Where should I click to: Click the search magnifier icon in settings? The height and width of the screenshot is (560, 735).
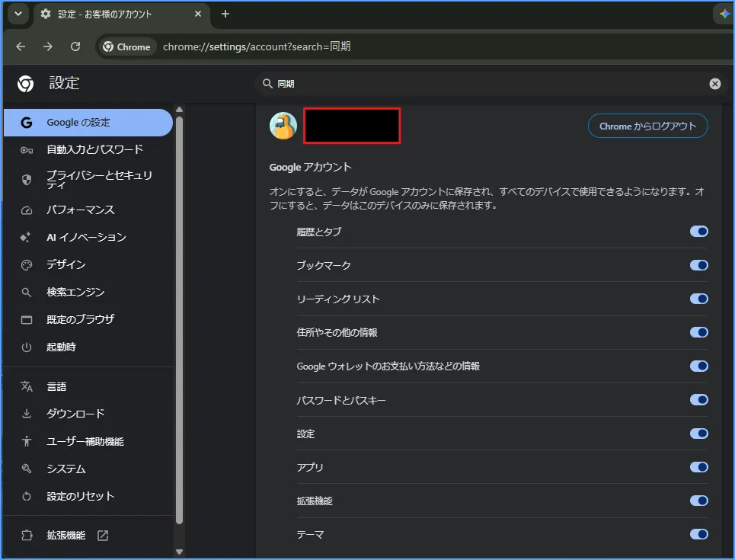tap(267, 84)
